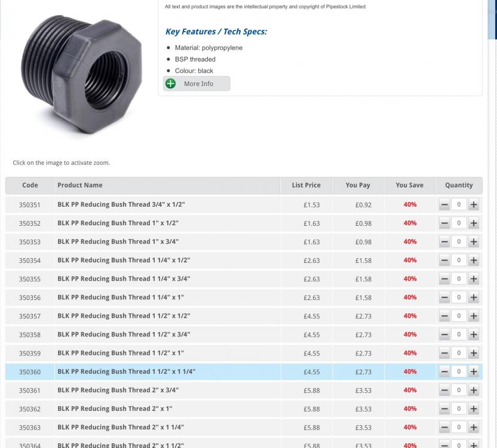497x448 pixels.
Task: Click the Key Features / Tech Specs heading
Action: [216, 32]
